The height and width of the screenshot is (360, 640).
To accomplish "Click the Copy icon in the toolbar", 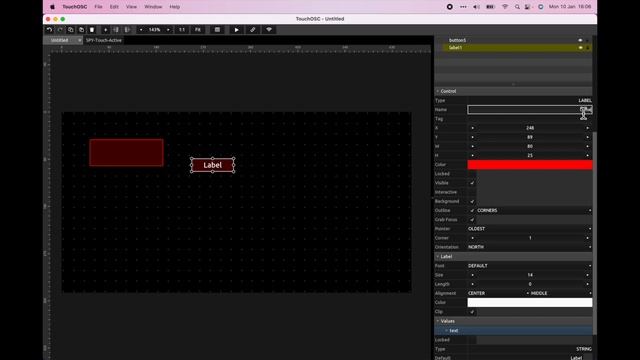I will click(71, 30).
